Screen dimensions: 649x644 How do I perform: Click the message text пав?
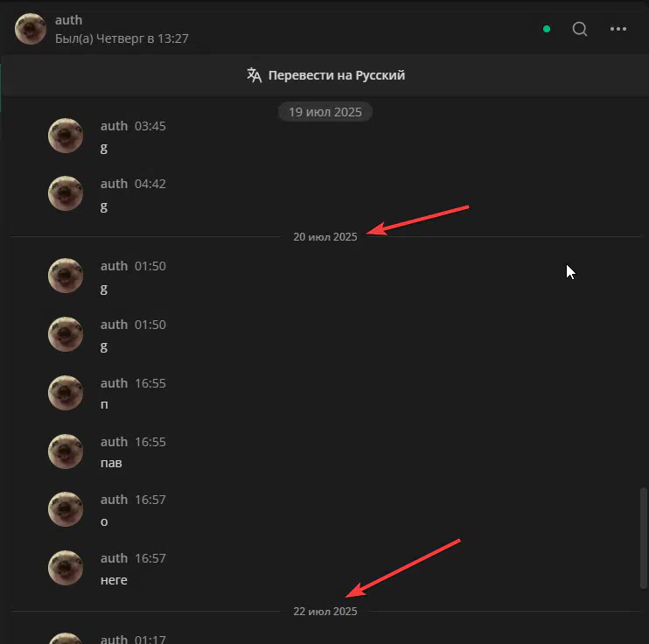pos(111,463)
